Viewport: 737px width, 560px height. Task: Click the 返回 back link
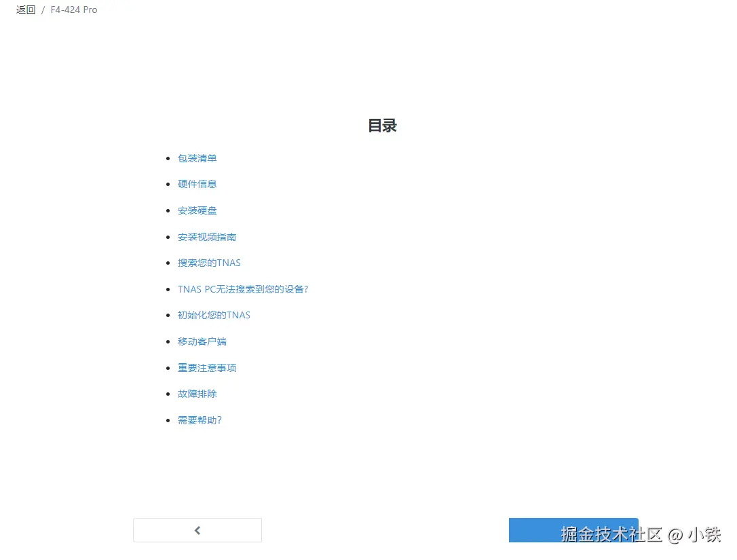pyautogui.click(x=24, y=10)
